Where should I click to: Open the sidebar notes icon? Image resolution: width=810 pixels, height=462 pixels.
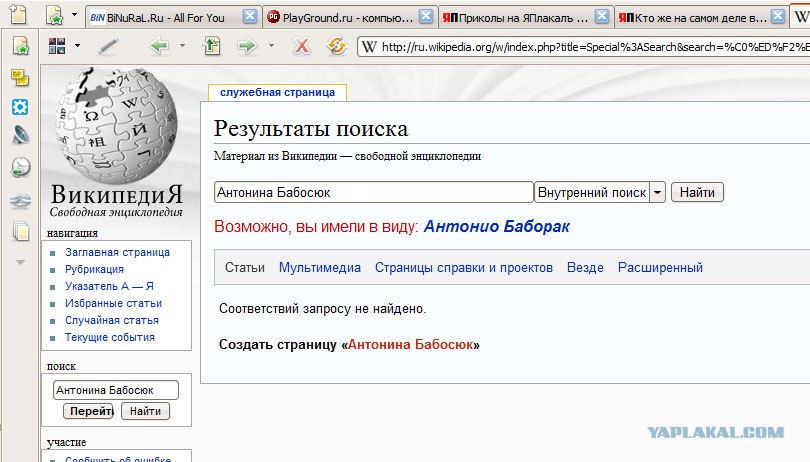(x=20, y=78)
